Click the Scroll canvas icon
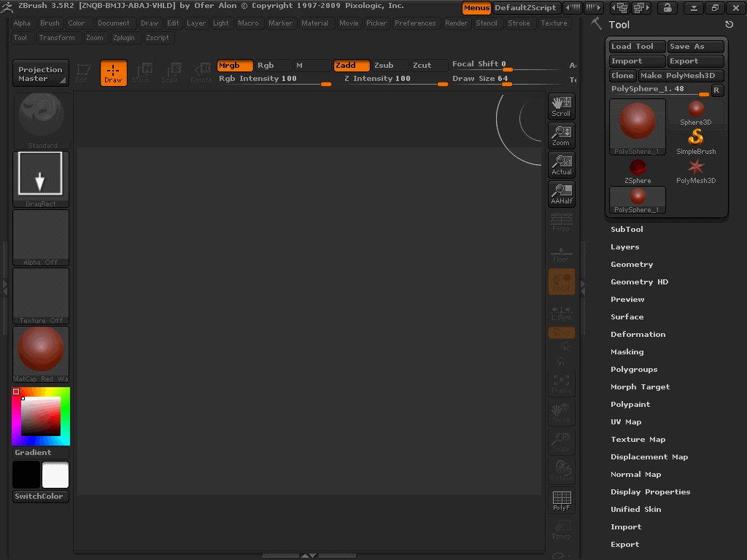This screenshot has height=560, width=747. 561,106
